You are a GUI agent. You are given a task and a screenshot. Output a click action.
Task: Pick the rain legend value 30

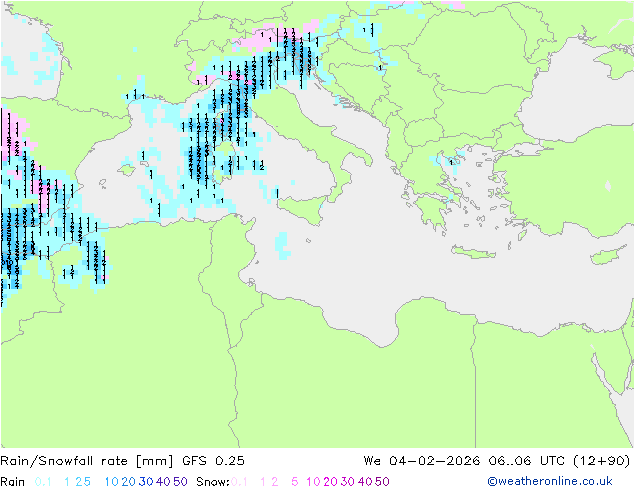pos(146,482)
